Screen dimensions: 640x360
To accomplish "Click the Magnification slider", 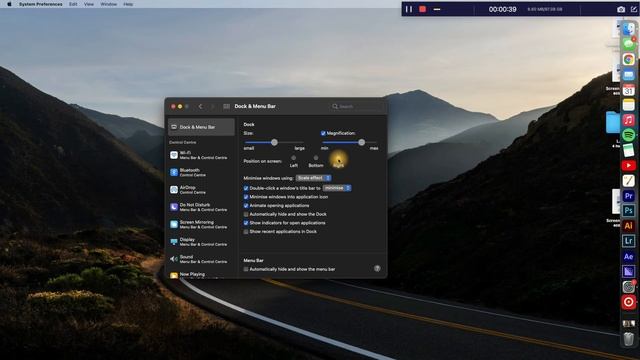I will pyautogui.click(x=349, y=142).
